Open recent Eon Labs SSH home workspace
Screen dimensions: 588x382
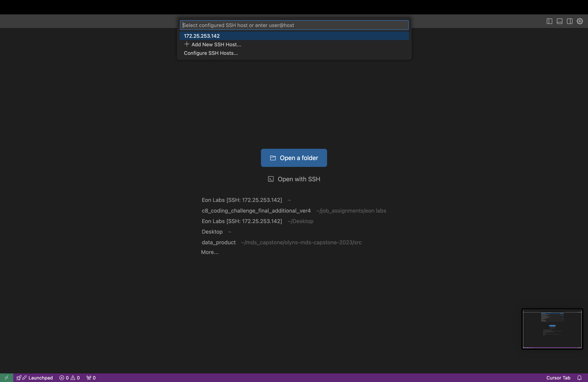(242, 200)
